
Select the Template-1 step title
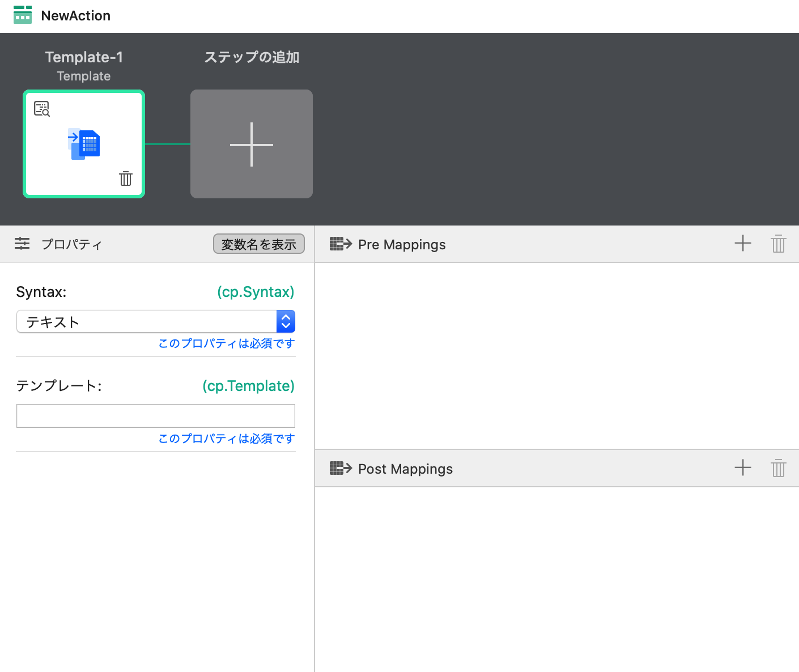point(84,57)
